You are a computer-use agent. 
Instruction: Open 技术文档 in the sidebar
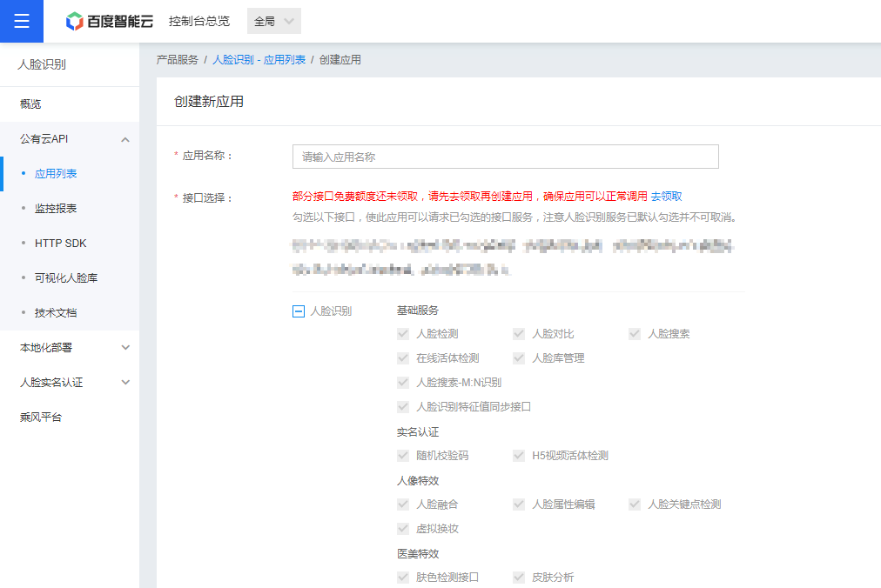56,313
